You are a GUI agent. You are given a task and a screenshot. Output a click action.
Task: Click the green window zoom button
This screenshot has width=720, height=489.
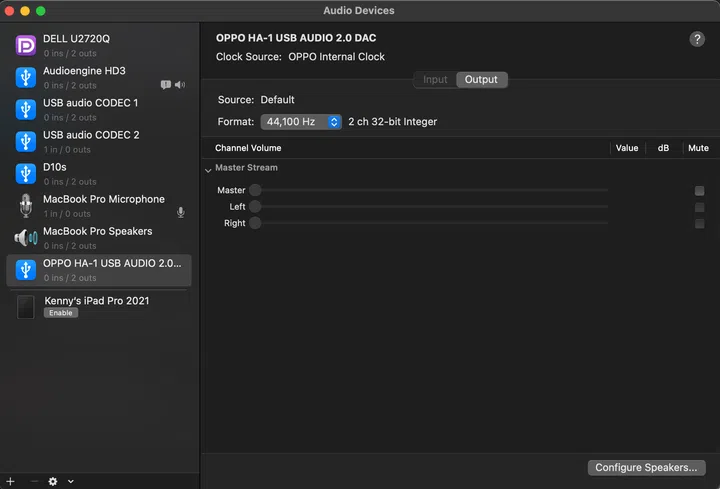coord(40,11)
